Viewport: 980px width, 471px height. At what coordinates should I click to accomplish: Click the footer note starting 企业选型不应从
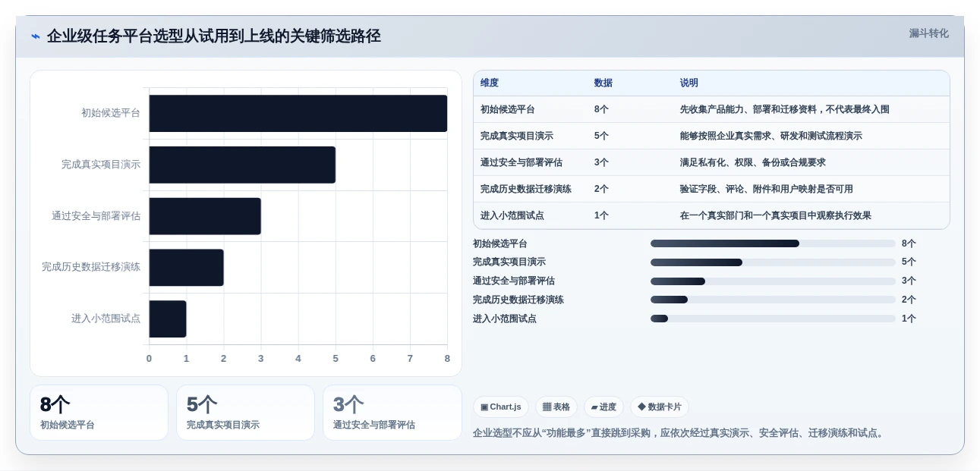pyautogui.click(x=679, y=433)
